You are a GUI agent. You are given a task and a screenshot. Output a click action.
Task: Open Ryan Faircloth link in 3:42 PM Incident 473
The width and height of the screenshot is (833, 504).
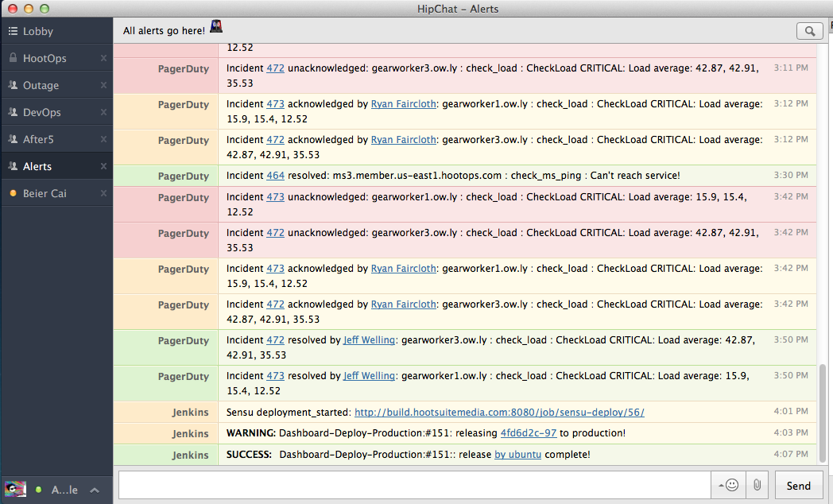[x=403, y=268]
